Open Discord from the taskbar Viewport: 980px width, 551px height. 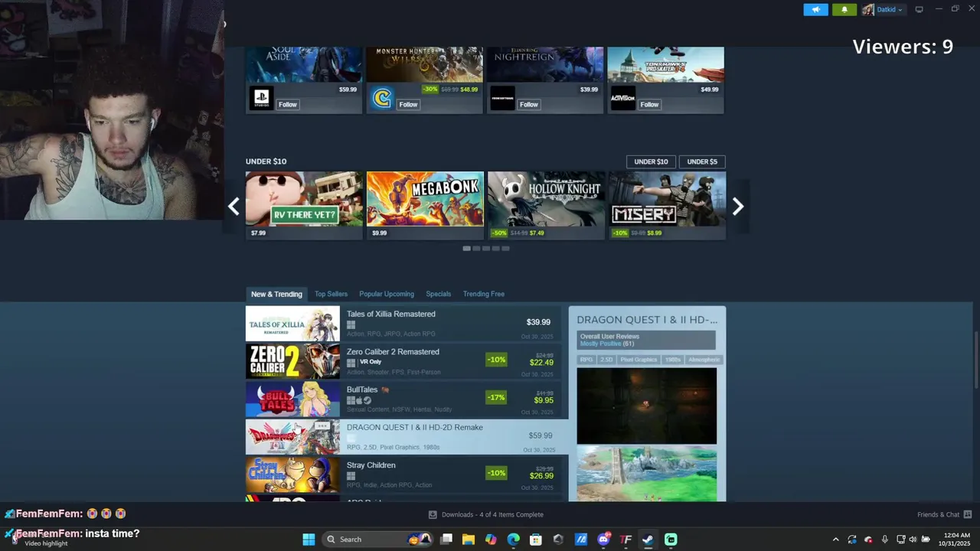tap(603, 540)
